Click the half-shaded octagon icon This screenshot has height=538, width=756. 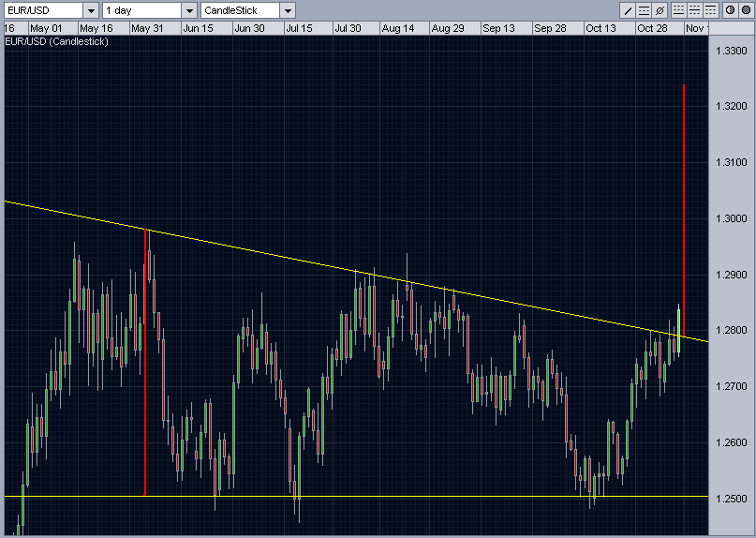click(730, 10)
